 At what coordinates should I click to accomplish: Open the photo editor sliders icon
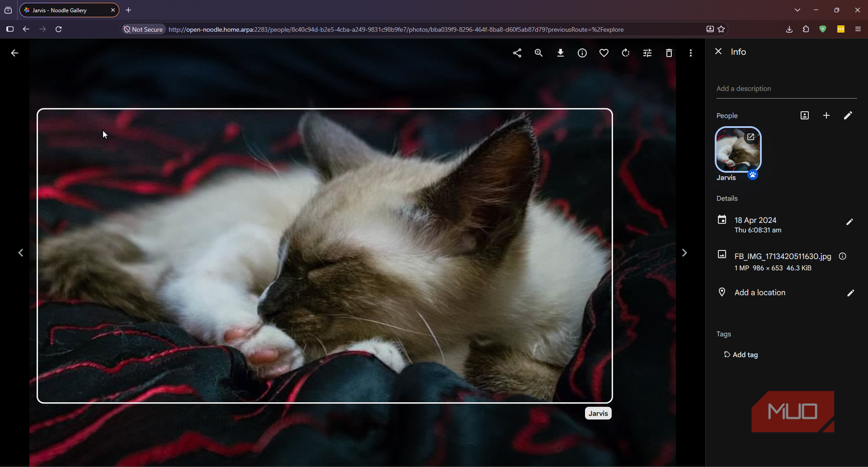point(648,53)
